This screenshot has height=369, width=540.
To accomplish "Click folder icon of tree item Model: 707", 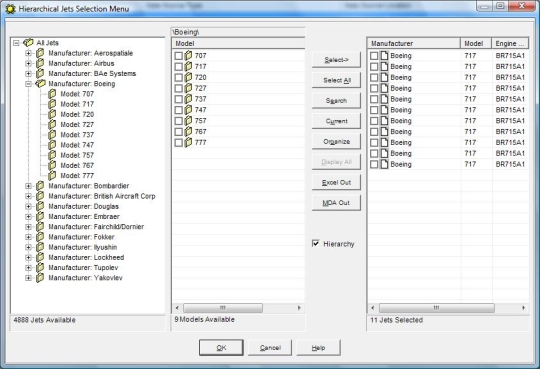I will (x=52, y=94).
